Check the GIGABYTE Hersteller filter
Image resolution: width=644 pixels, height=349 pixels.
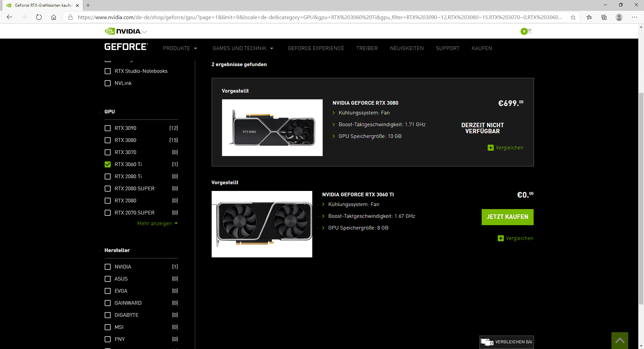point(108,315)
